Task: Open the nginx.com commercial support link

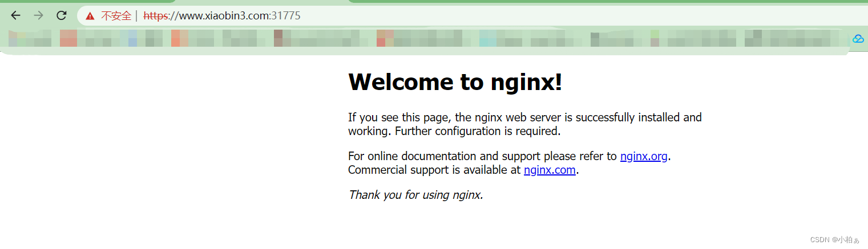Action: click(x=550, y=170)
